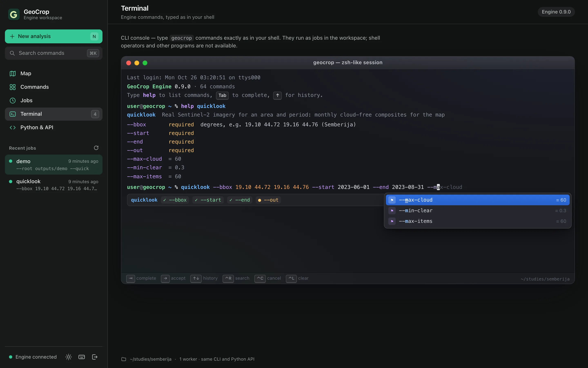
Task: Refresh the Recent jobs list
Action: point(96,148)
